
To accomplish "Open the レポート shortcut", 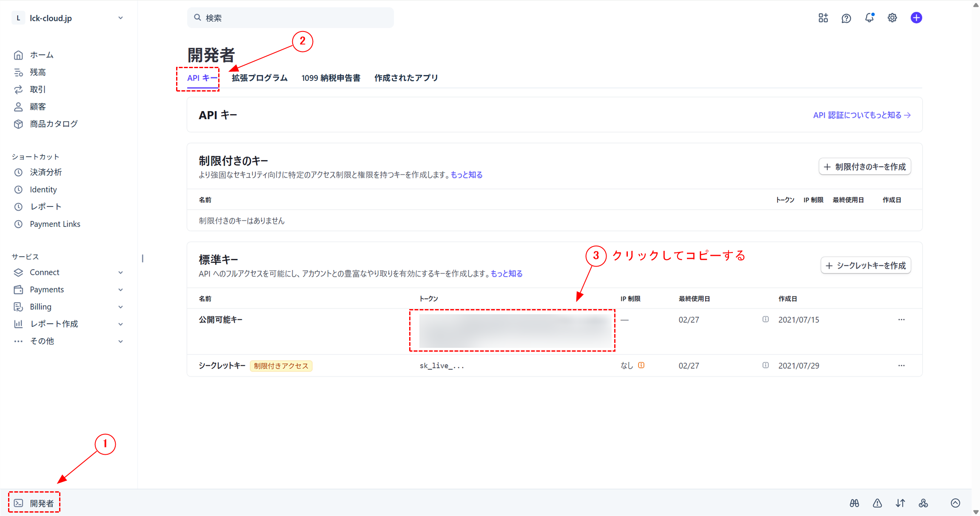I will tap(38, 206).
